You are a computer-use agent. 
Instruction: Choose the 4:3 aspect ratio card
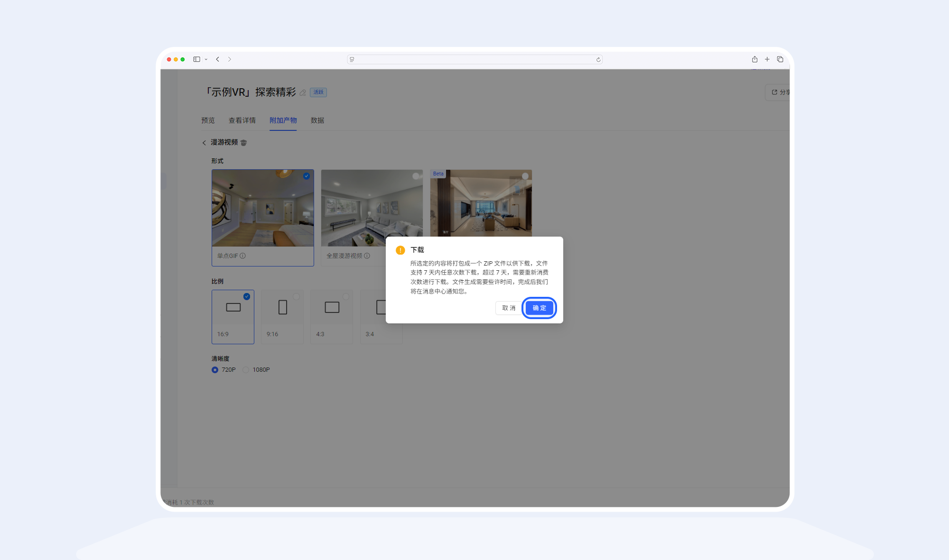pyautogui.click(x=332, y=317)
